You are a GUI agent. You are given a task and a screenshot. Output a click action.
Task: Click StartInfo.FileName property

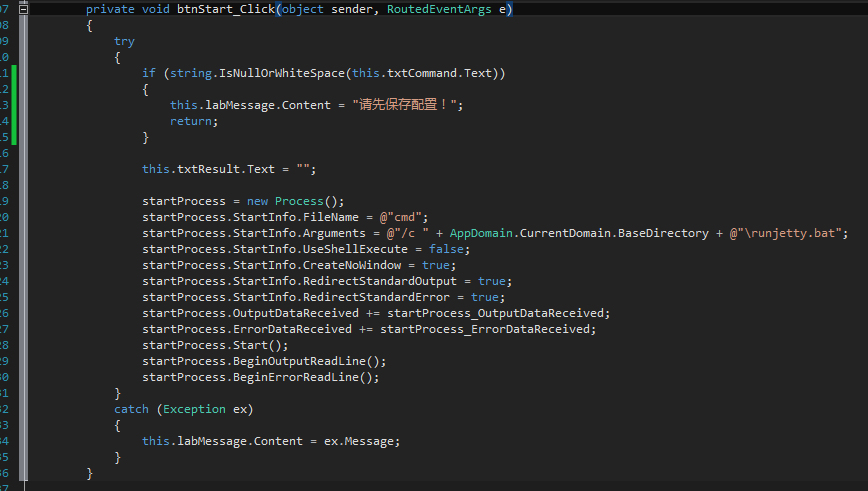click(296, 218)
